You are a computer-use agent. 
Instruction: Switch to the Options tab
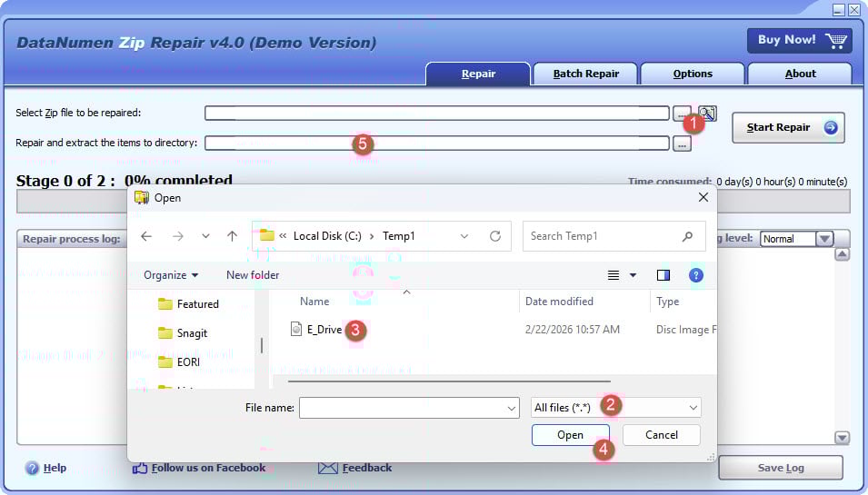tap(693, 74)
